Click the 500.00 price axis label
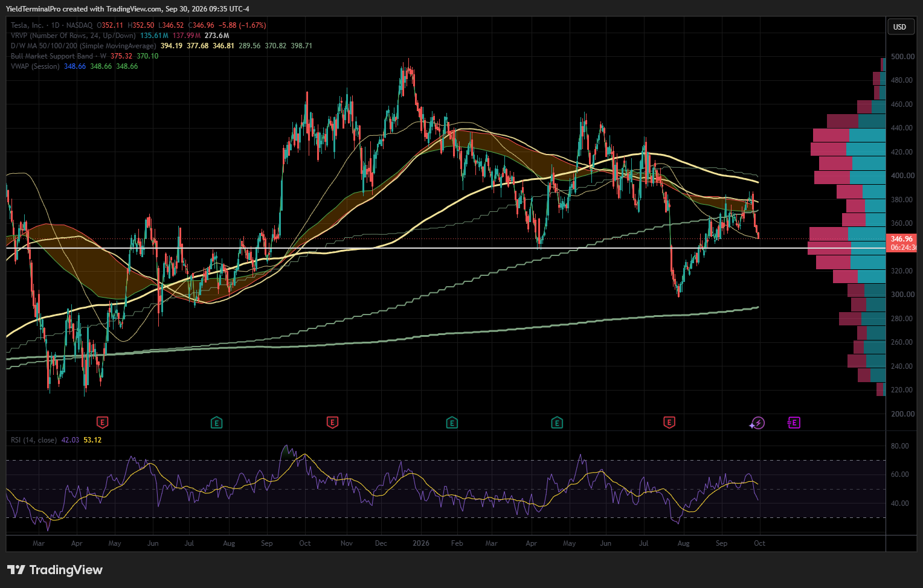 (902, 57)
